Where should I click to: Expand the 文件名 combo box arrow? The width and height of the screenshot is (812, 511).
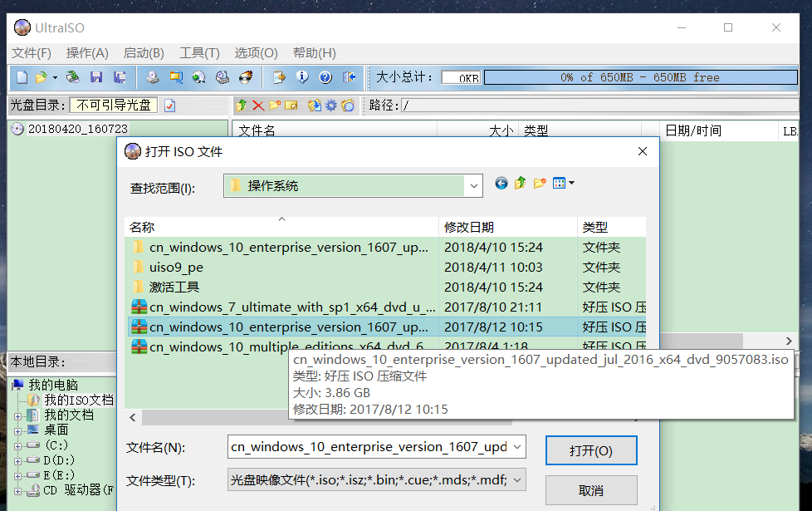pyautogui.click(x=517, y=447)
